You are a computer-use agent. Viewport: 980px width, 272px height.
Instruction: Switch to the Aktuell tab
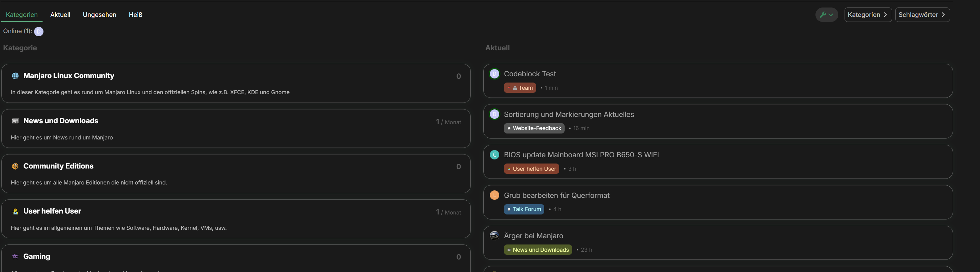click(60, 15)
